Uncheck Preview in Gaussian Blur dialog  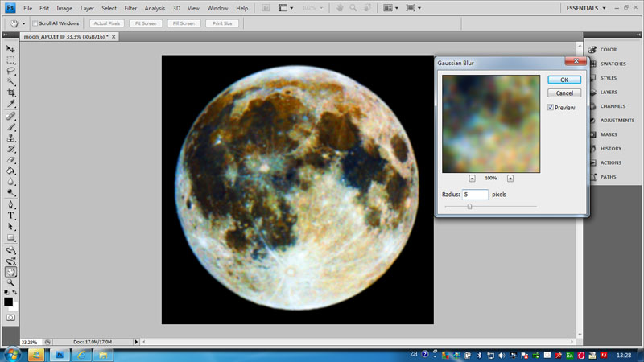(x=551, y=107)
